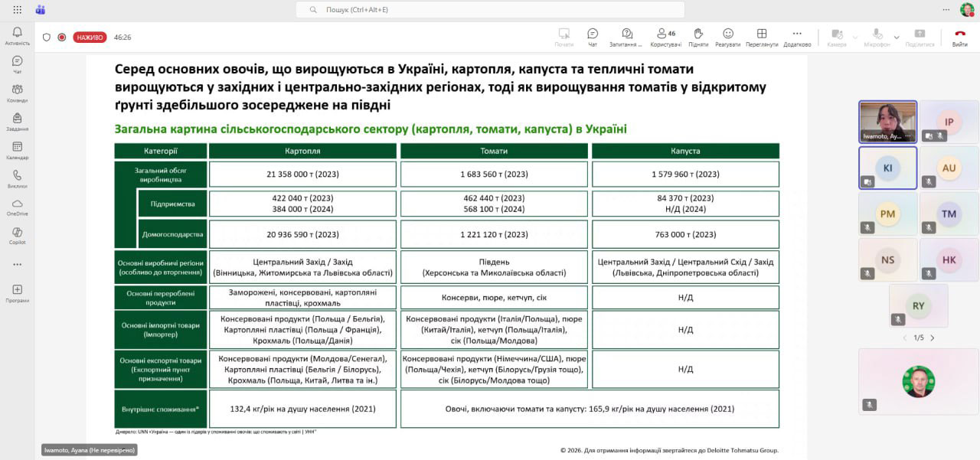Open Календар in the left sidebar
980x460 pixels.
point(17,150)
